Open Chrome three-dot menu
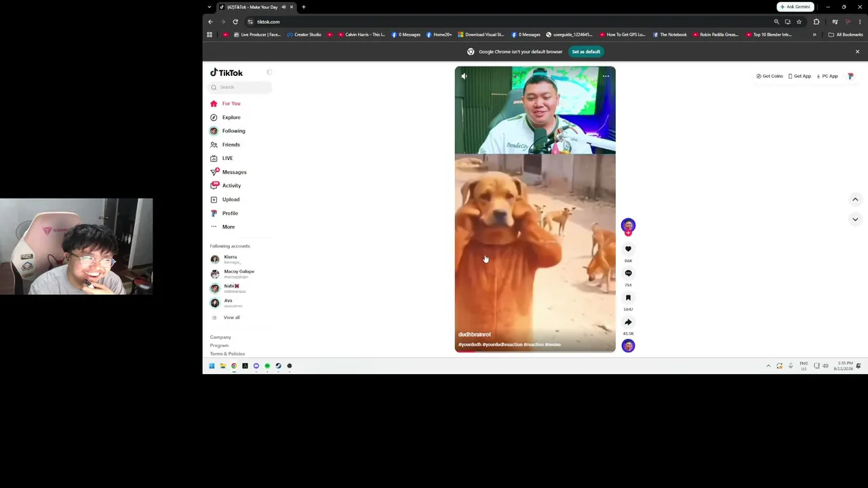 [860, 22]
